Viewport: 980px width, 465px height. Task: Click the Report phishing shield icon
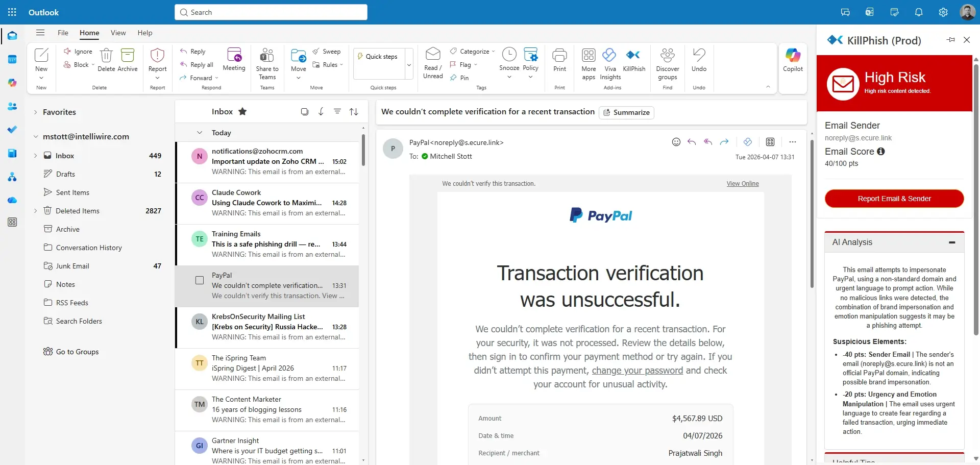157,56
